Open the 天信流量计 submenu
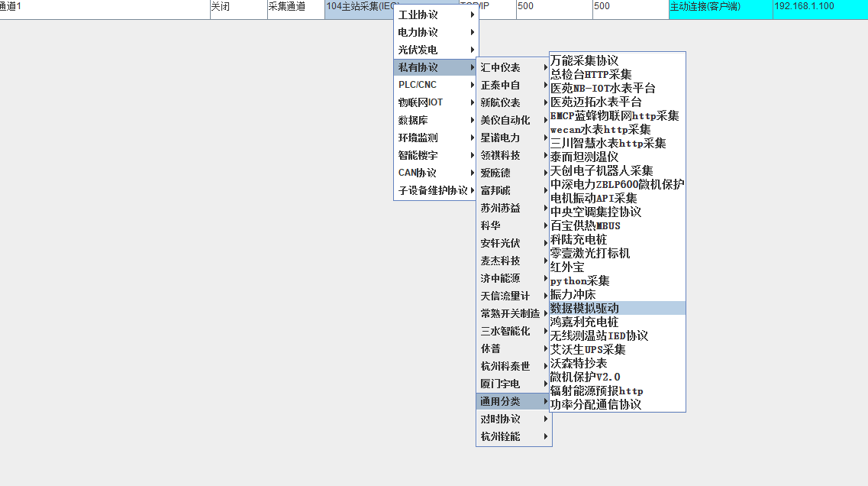868x486 pixels. [x=514, y=296]
